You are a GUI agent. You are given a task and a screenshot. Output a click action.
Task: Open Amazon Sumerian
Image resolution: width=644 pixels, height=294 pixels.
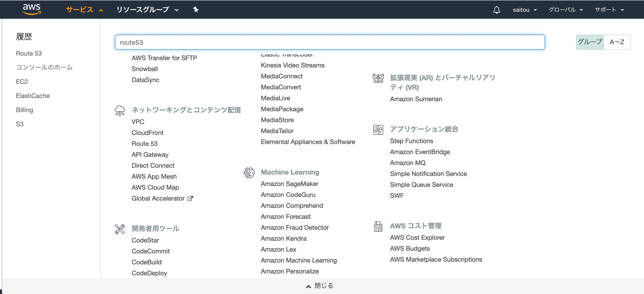point(416,99)
